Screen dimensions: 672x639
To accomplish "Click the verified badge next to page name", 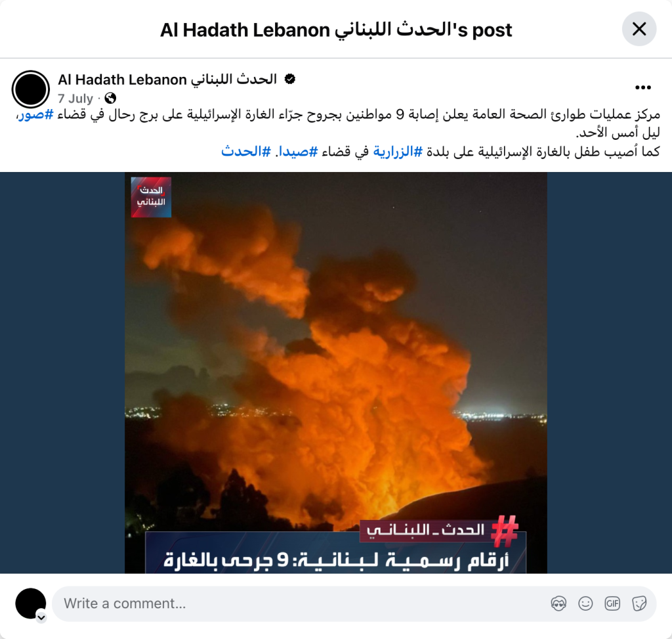I will (x=290, y=79).
